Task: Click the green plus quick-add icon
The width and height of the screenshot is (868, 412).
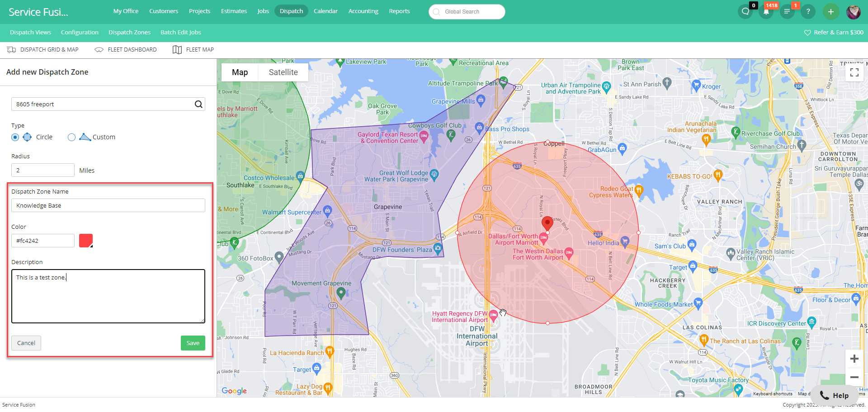Action: pyautogui.click(x=830, y=12)
